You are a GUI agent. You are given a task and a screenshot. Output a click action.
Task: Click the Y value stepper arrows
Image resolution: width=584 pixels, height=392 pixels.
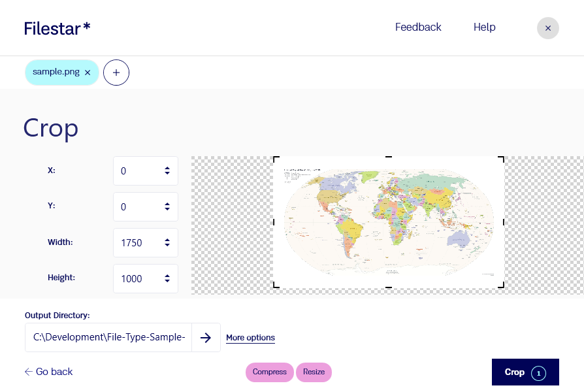(x=167, y=206)
